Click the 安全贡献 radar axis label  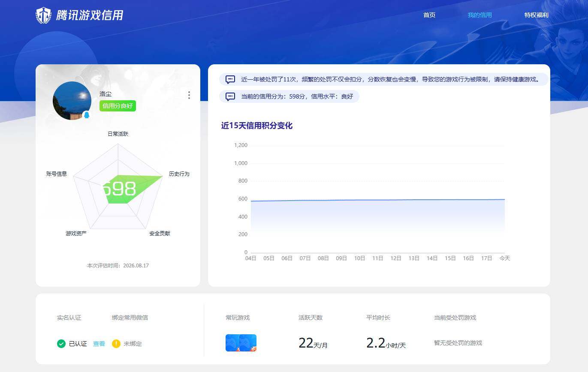(160, 234)
